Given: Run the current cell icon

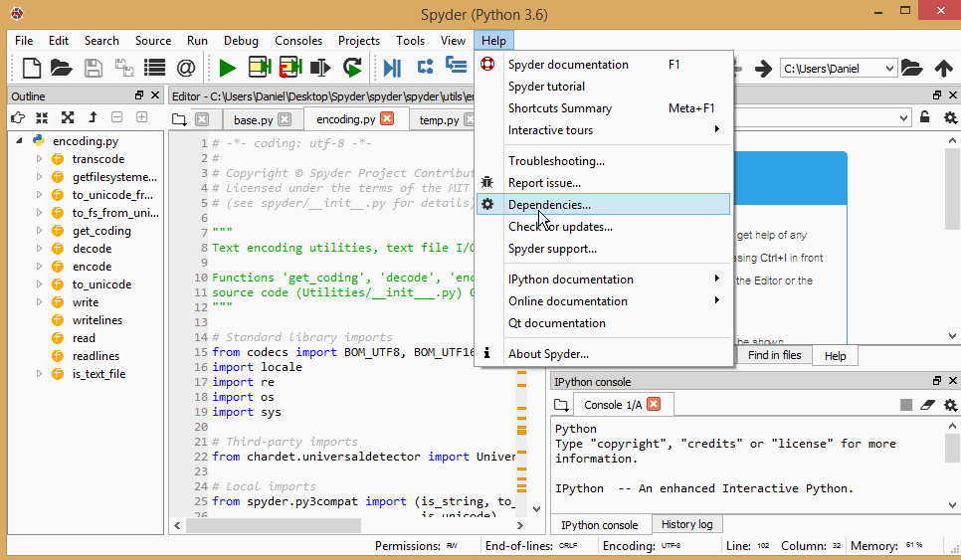Looking at the screenshot, I should coord(260,68).
